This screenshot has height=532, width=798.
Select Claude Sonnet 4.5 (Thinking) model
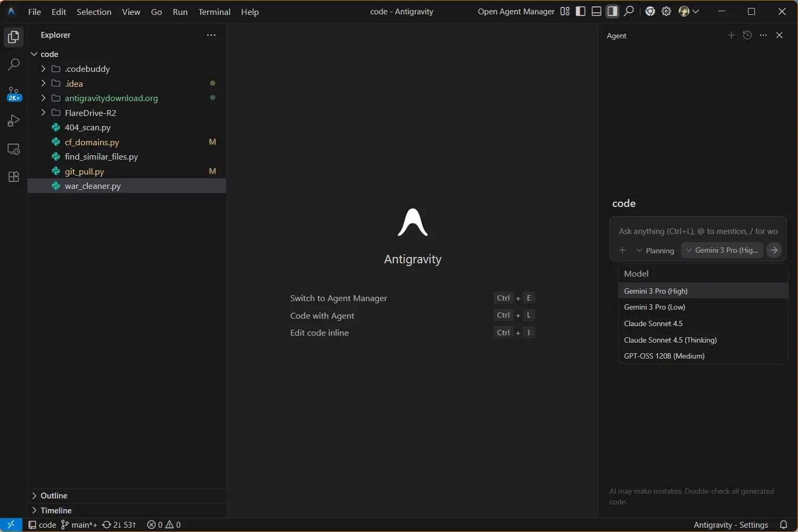(703, 340)
